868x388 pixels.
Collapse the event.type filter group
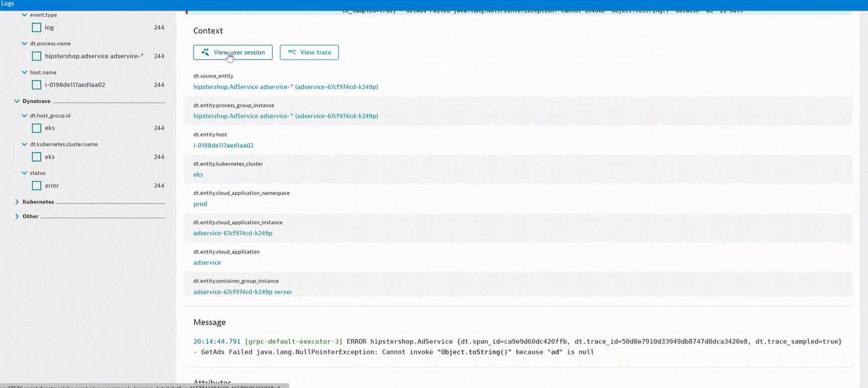[x=25, y=15]
